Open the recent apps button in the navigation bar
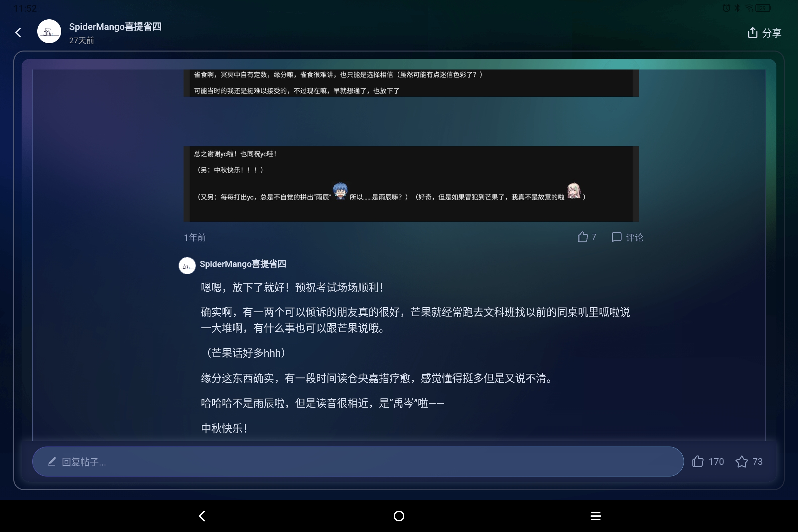 point(596,516)
